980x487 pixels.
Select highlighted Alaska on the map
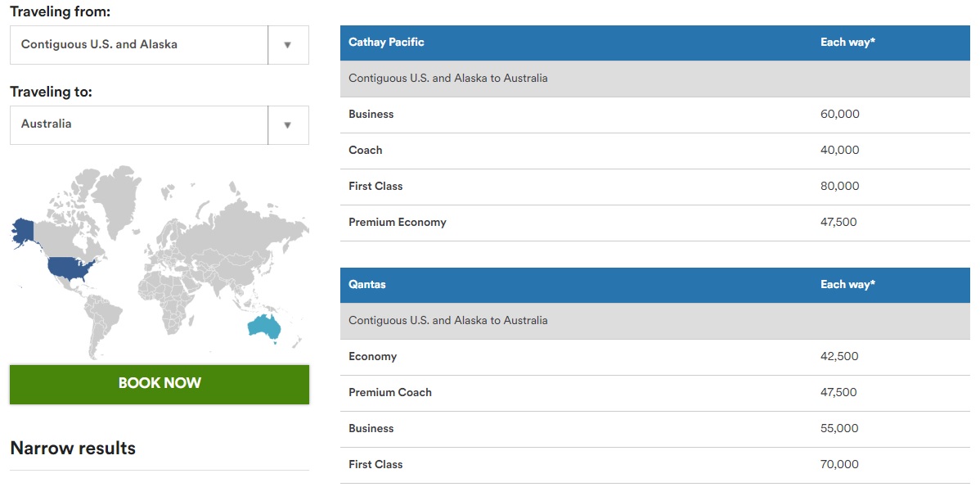(x=25, y=230)
